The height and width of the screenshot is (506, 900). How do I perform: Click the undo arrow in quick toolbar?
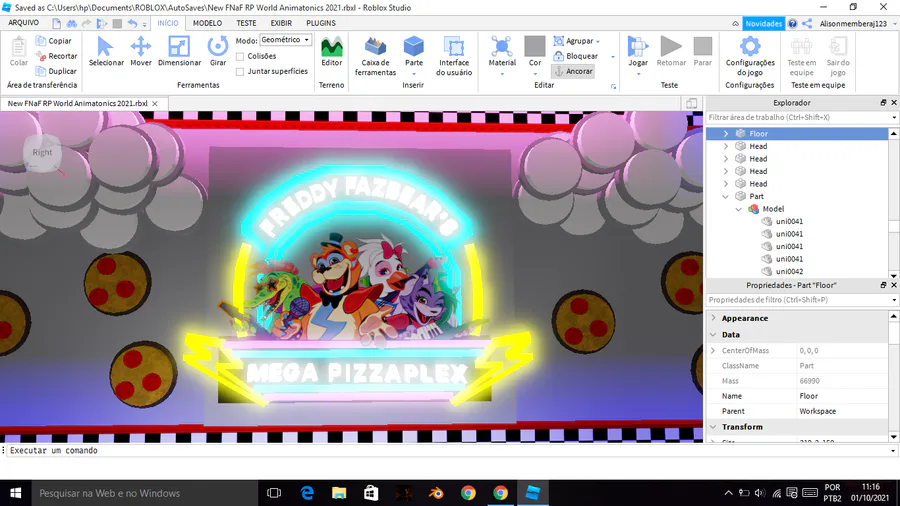click(132, 24)
